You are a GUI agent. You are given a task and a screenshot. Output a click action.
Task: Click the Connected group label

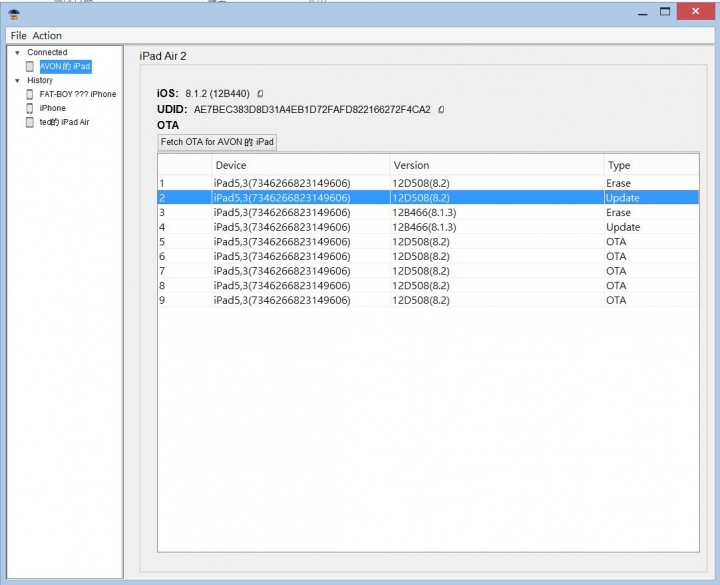click(x=47, y=52)
